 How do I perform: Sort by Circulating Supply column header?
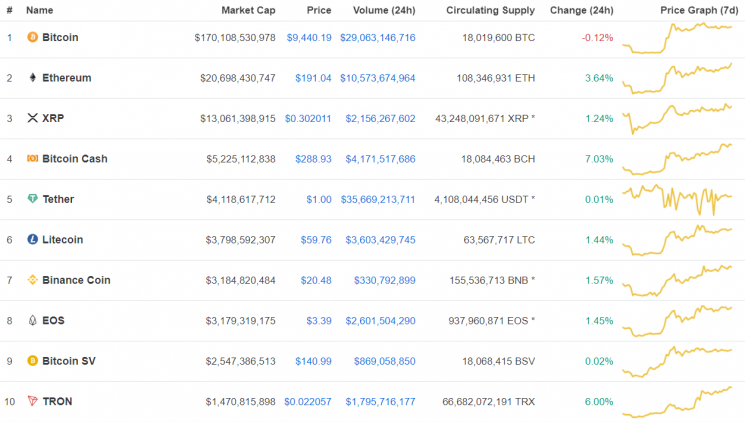click(490, 10)
